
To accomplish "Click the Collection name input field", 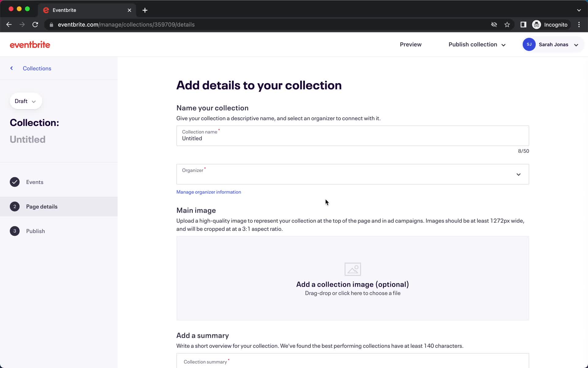I will point(353,138).
